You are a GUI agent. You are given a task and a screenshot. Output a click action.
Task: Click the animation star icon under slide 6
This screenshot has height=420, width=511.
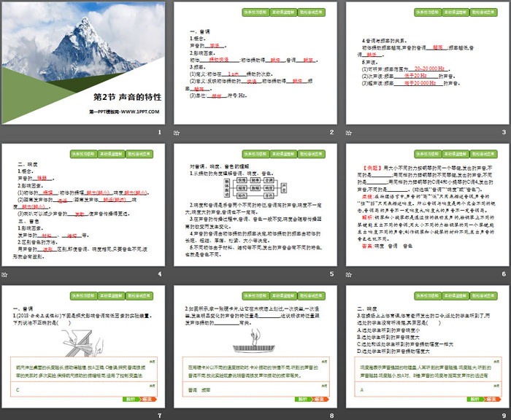[349, 274]
